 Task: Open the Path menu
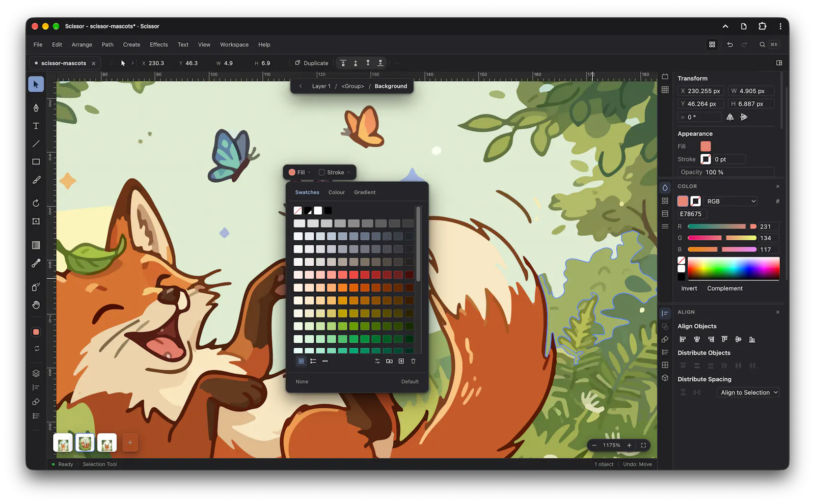coord(107,45)
